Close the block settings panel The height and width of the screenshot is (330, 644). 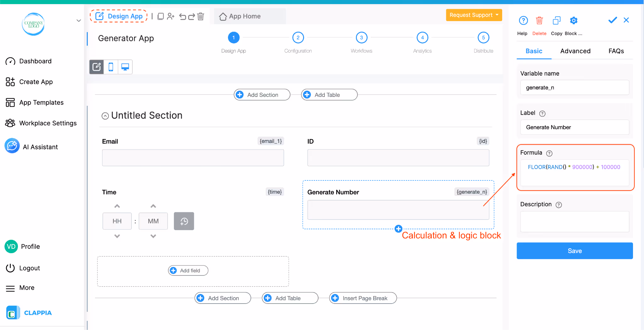coord(626,20)
